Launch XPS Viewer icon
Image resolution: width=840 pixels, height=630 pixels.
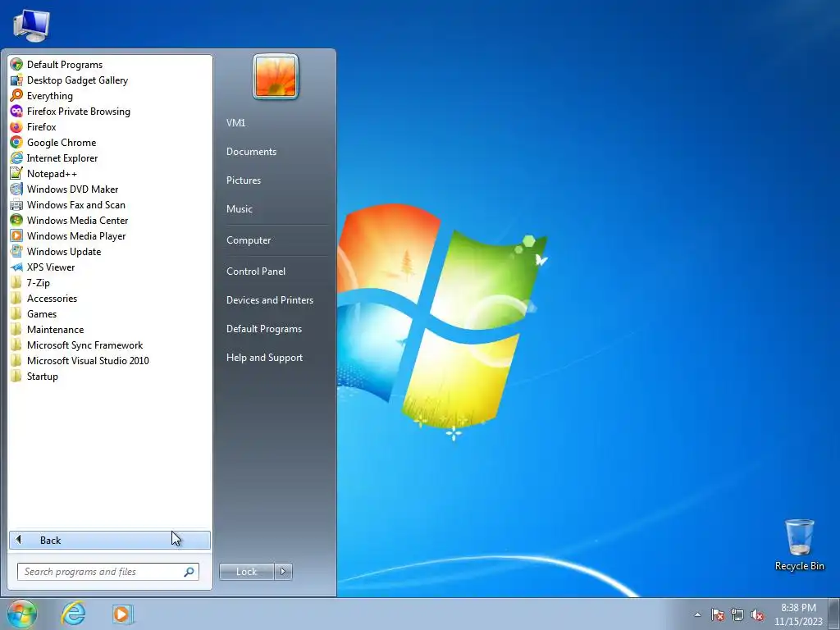(x=16, y=267)
